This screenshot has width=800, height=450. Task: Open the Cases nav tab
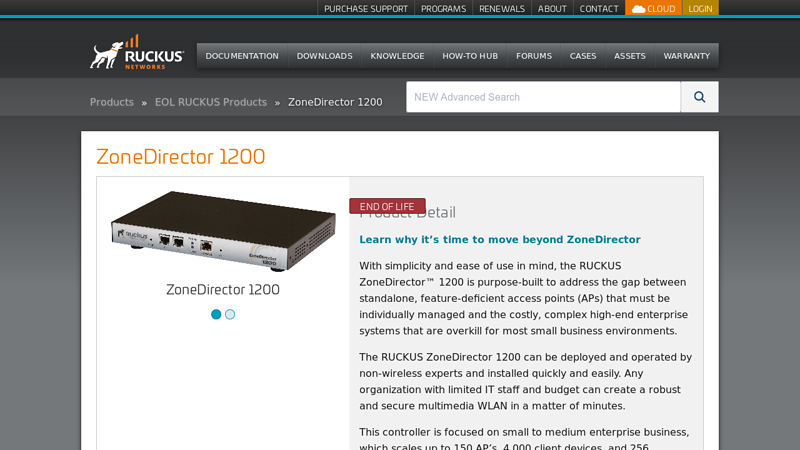[583, 56]
